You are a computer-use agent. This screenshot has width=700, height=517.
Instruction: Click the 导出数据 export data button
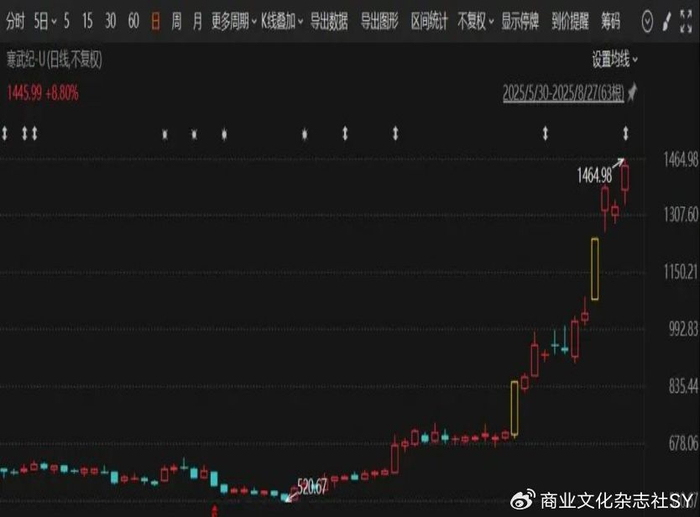[x=329, y=21]
